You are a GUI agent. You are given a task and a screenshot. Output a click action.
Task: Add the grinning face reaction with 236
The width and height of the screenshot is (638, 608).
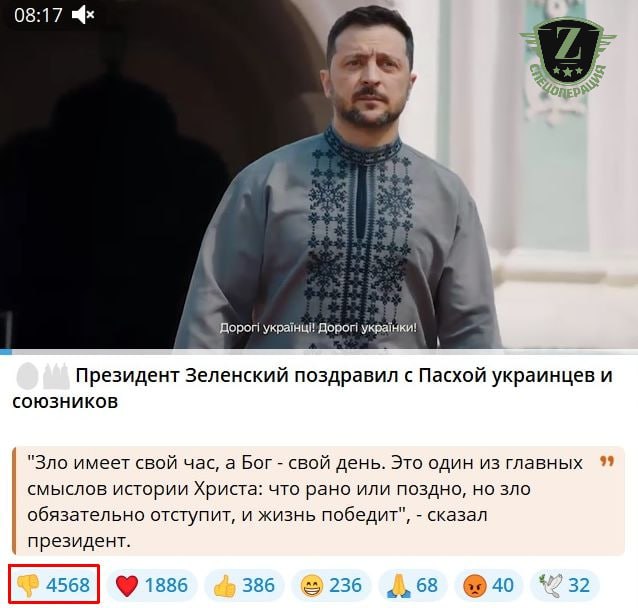point(331,585)
